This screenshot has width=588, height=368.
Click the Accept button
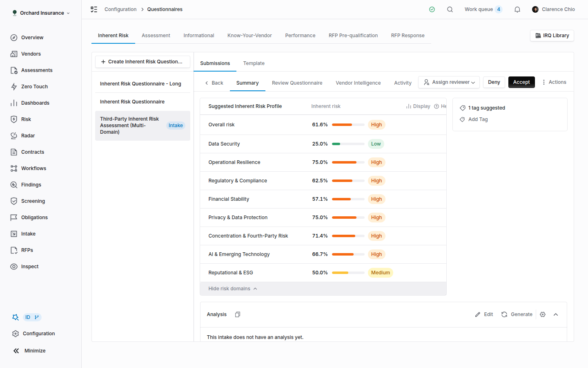(521, 82)
